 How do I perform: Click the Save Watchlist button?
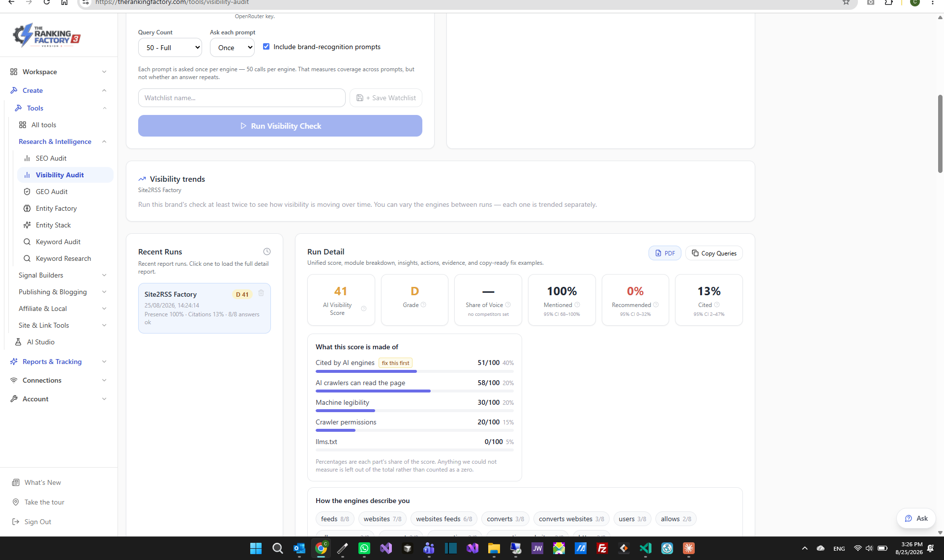[x=386, y=98]
